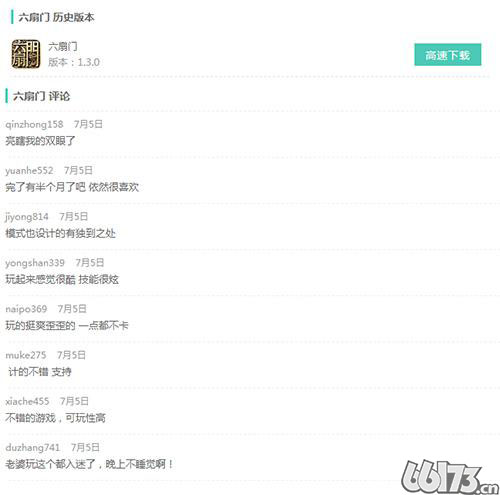The image size is (500, 495).
Task: Click the 66173.cn watermark logo
Action: (450, 477)
